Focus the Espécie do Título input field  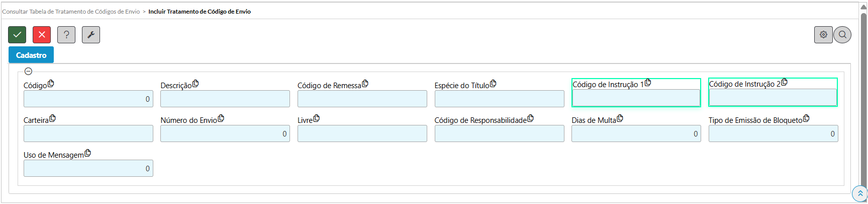tap(499, 99)
